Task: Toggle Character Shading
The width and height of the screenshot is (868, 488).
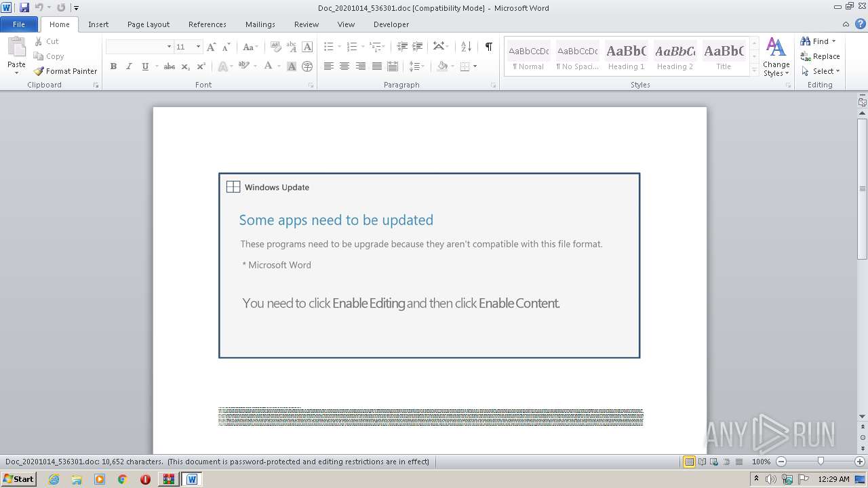Action: [x=292, y=66]
